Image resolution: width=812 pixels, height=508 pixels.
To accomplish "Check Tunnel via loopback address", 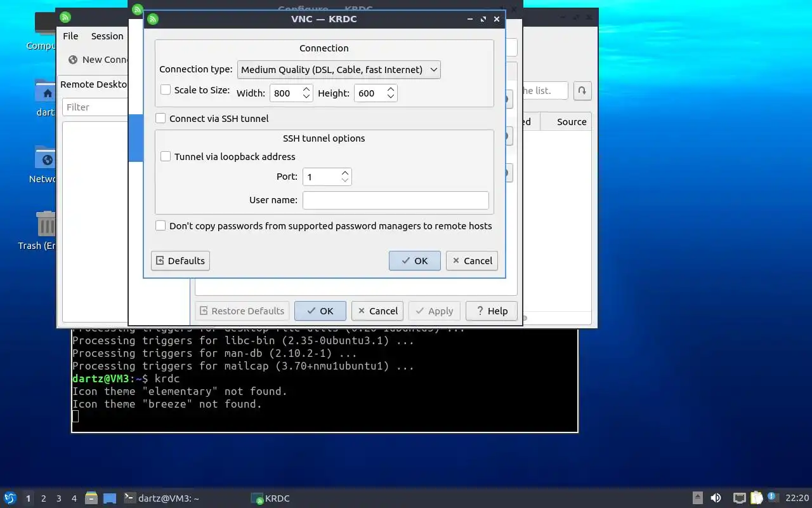I will 166,156.
